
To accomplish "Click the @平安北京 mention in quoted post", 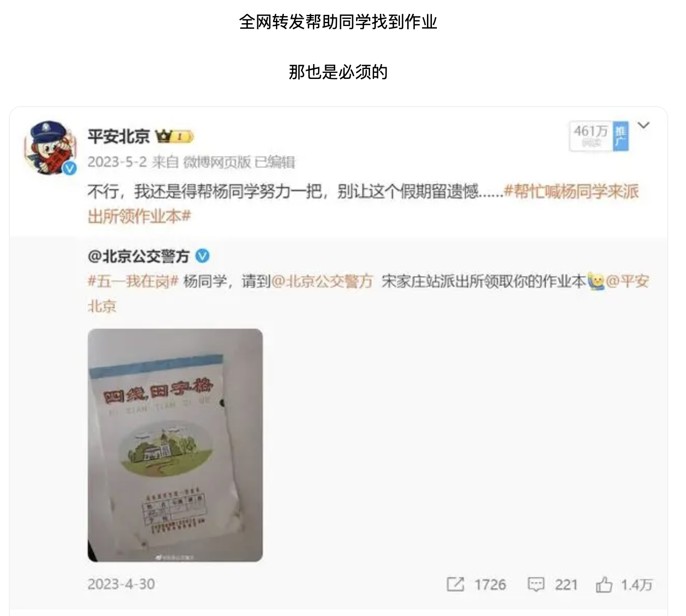I will 368,294.
